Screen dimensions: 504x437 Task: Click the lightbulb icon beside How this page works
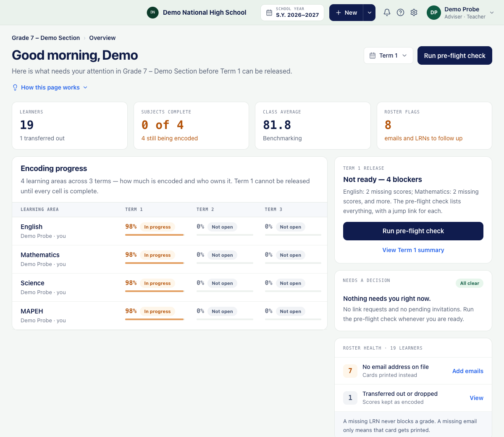tap(15, 87)
